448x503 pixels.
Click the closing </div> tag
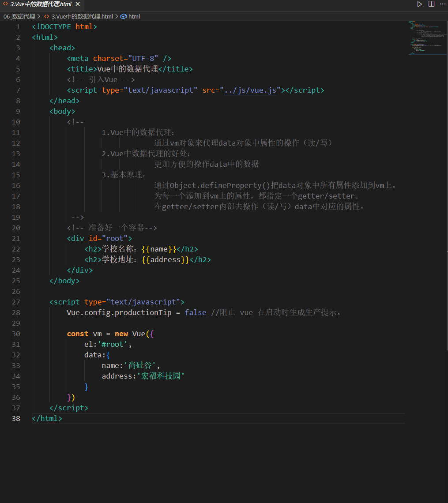[79, 270]
